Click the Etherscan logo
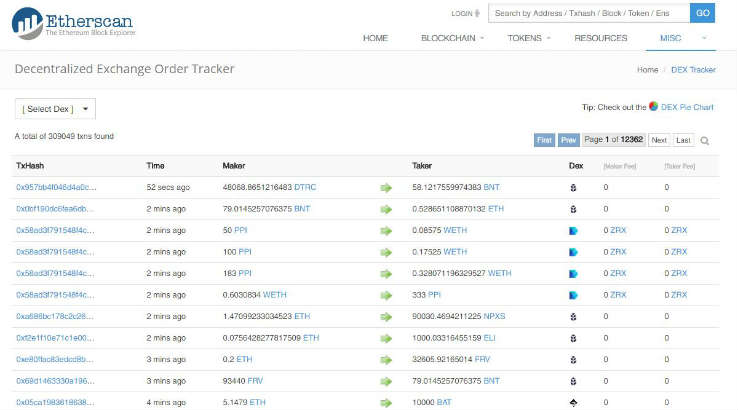Viewport: 738px width, 410px height. tap(70, 22)
